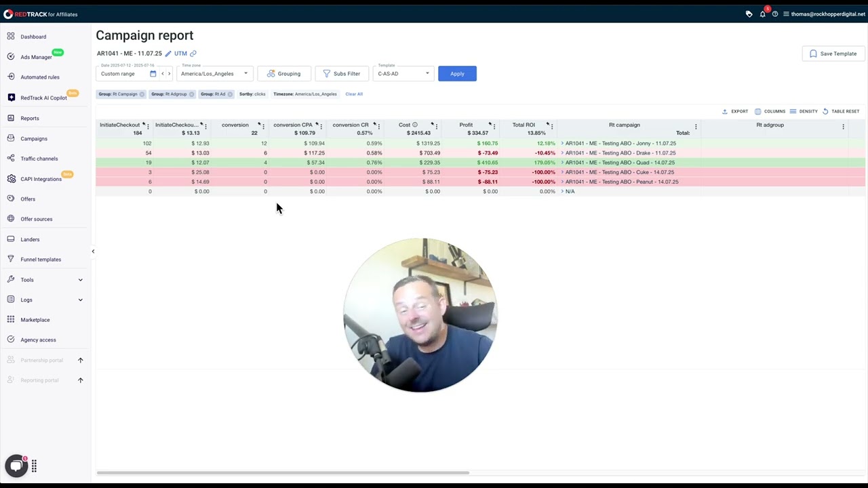Open the help question mark icon
The height and width of the screenshot is (488, 868).
(x=775, y=14)
